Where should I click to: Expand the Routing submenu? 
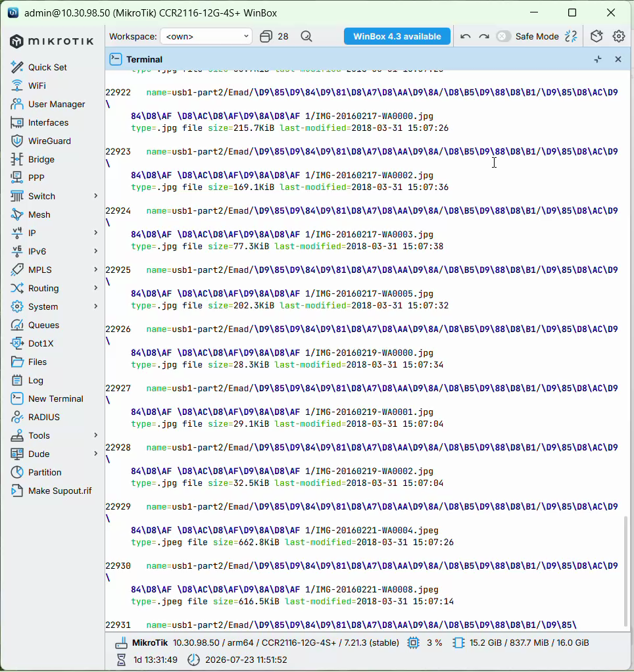pyautogui.click(x=95, y=288)
